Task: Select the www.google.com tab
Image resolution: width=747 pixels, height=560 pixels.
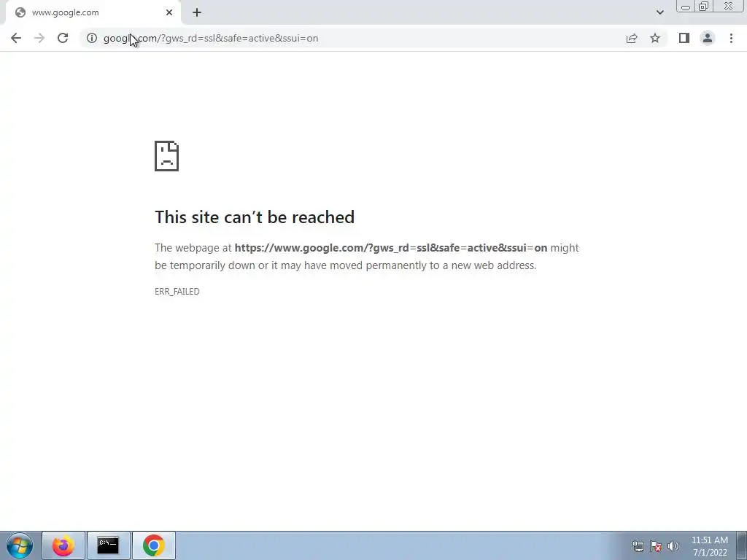Action: click(93, 12)
